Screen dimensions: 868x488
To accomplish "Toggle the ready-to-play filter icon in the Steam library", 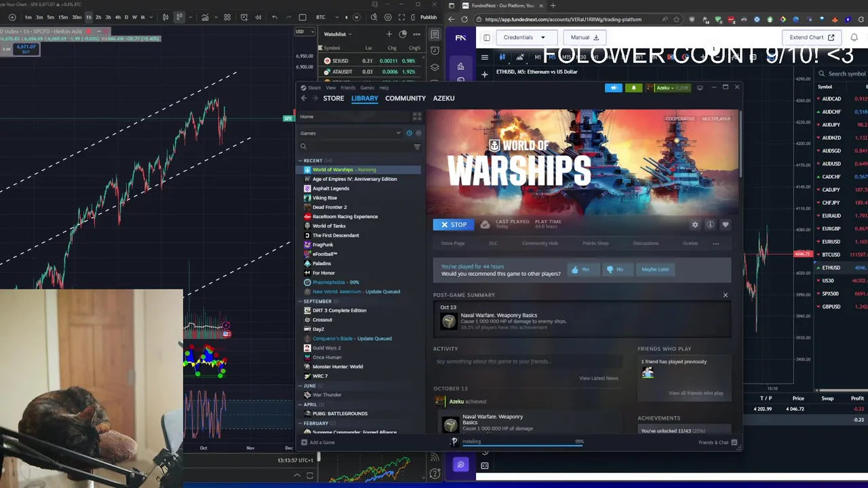I will click(x=418, y=133).
